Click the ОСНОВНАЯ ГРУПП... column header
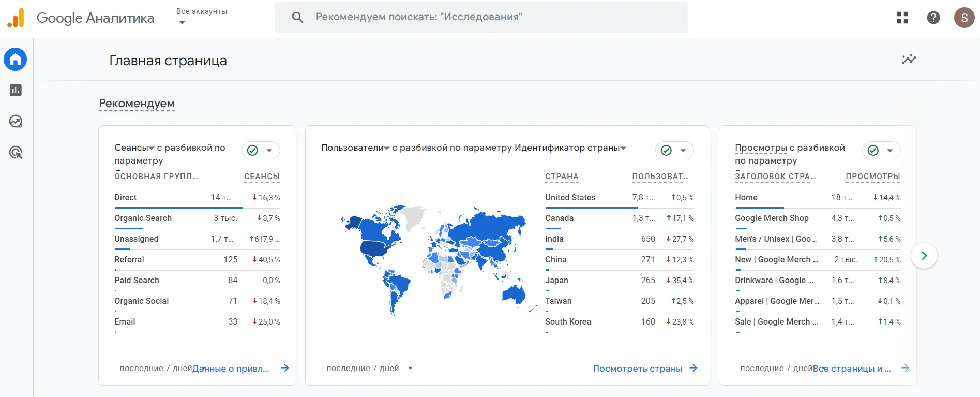Screen dimensions: 980x397 point(156,177)
